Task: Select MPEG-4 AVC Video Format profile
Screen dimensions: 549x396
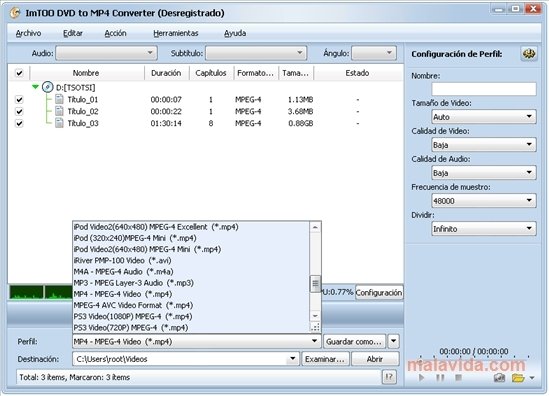Action: coord(191,305)
